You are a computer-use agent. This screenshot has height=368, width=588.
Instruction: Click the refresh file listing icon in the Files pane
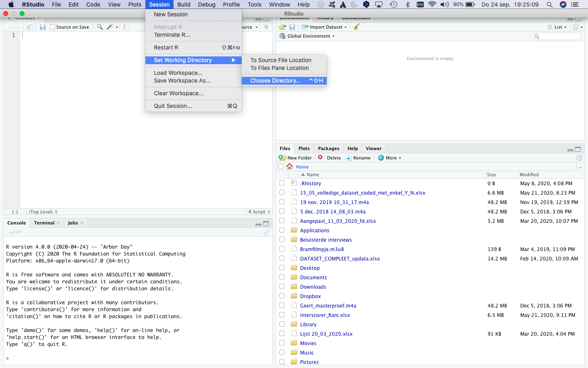click(x=579, y=158)
